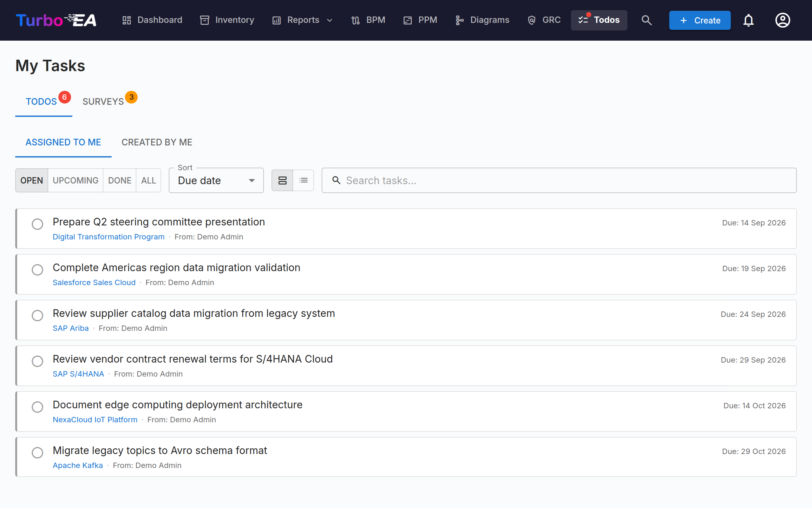This screenshot has height=508, width=812.
Task: Open the Sort Due date dropdown
Action: point(216,180)
